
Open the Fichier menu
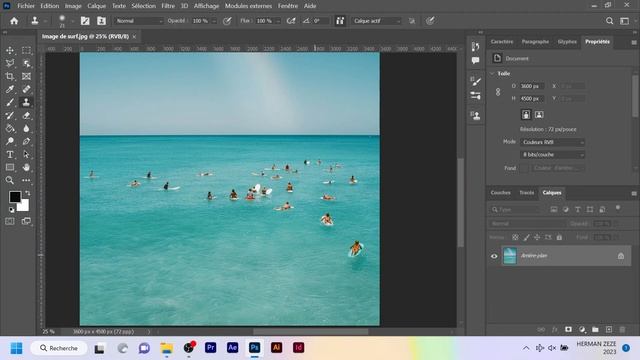26,6
